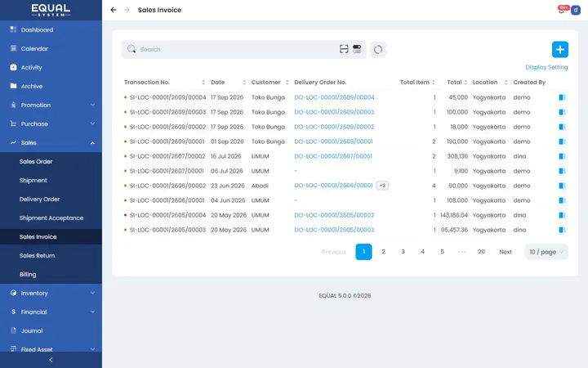Open row action icon for SI-LOC-00001/2606/00001

click(562, 200)
